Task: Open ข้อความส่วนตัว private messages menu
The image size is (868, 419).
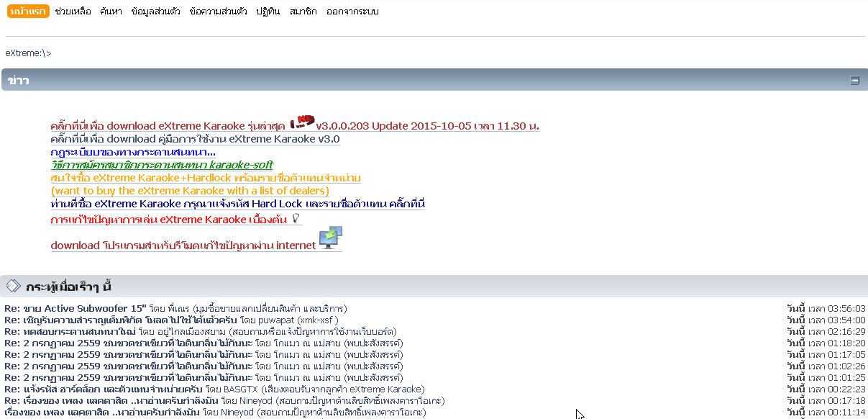Action: [x=219, y=12]
